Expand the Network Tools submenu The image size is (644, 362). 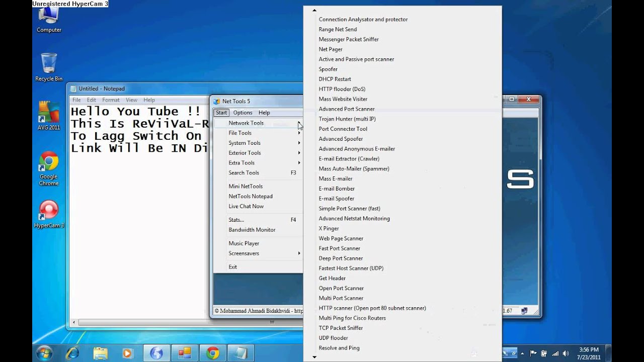[258, 123]
